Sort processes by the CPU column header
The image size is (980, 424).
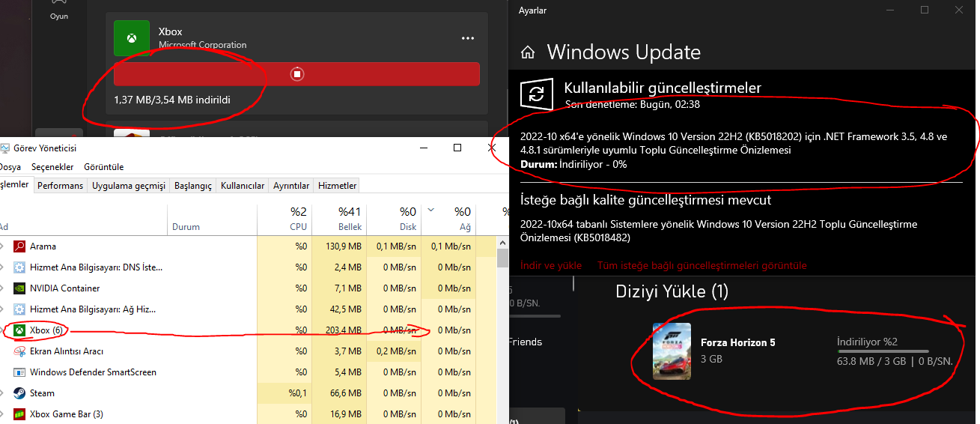284,219
